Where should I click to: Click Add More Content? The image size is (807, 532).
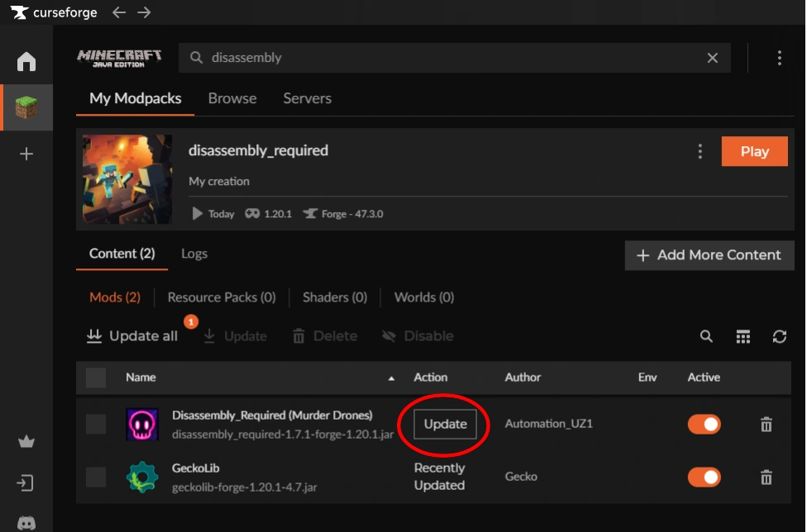coord(709,255)
